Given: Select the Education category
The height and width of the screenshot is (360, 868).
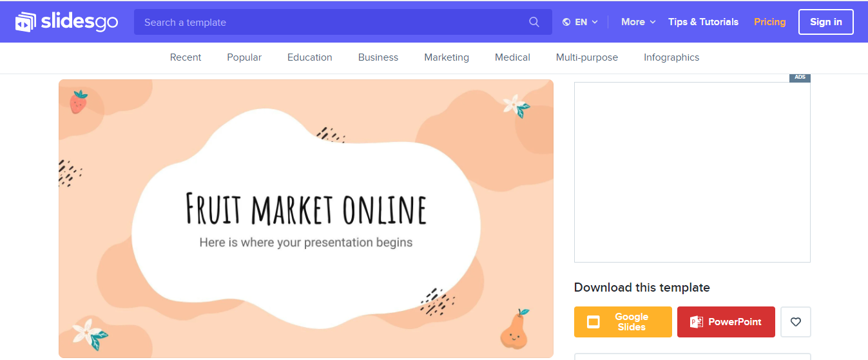Looking at the screenshot, I should pyautogui.click(x=310, y=57).
